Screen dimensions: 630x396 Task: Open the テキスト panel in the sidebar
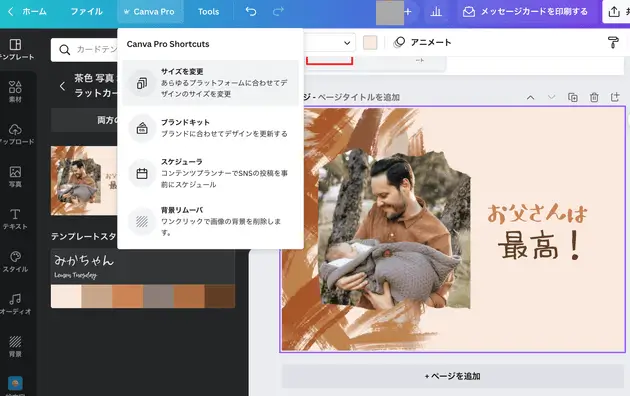[15, 219]
